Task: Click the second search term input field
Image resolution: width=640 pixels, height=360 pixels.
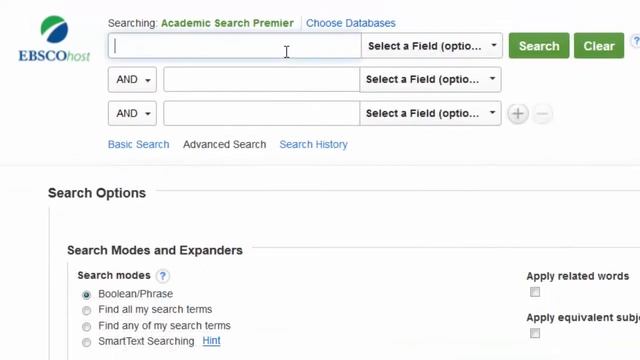Action: [x=262, y=80]
